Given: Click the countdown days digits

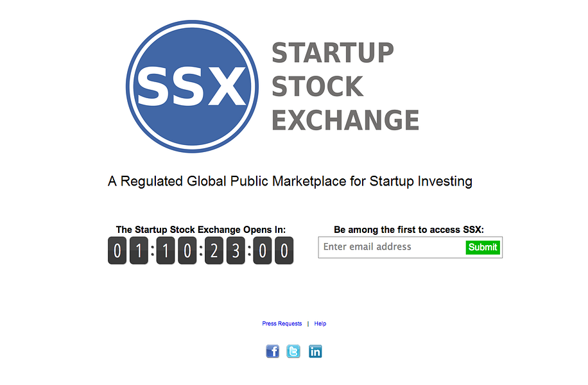Looking at the screenshot, I should [x=128, y=250].
